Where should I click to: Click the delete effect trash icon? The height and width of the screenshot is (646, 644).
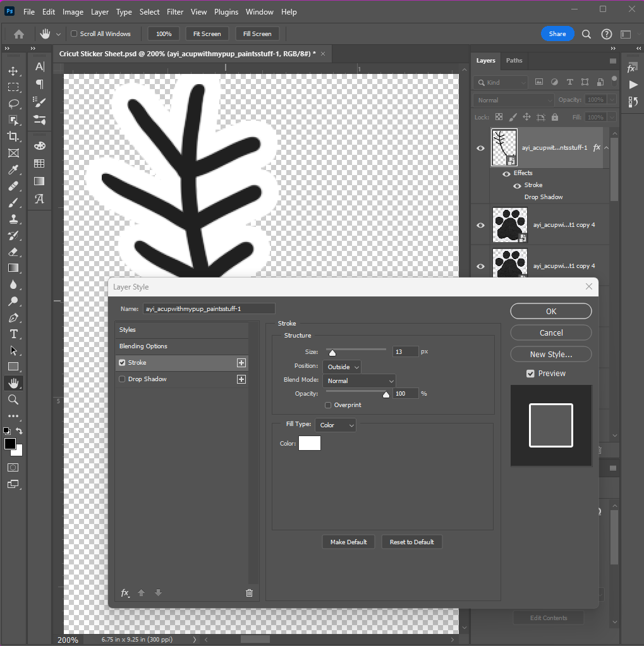pyautogui.click(x=249, y=593)
